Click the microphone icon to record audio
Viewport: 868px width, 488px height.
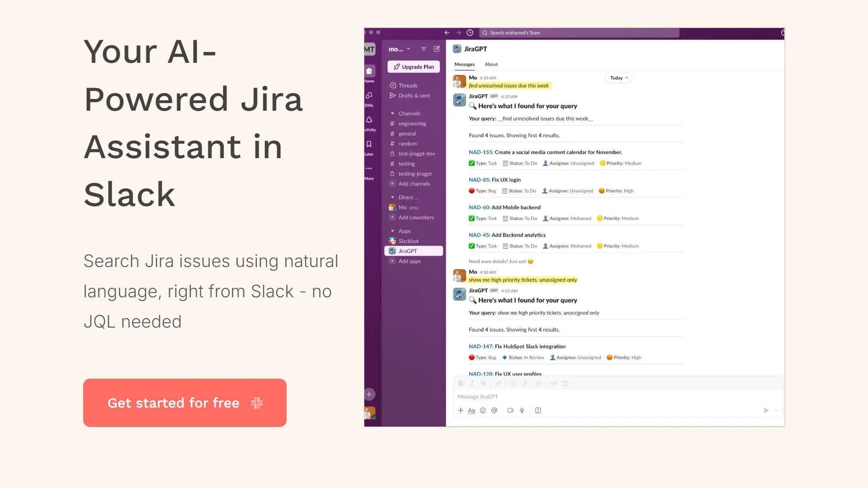(x=522, y=410)
